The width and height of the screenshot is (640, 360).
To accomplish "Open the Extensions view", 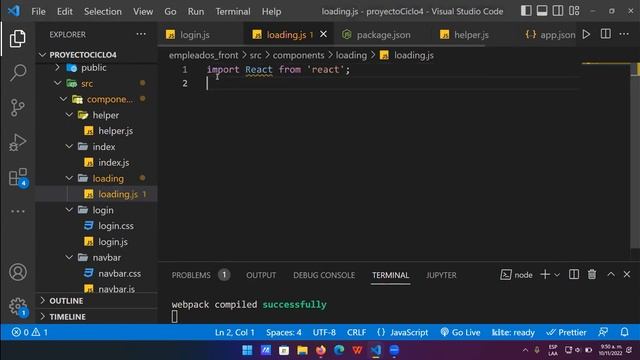I will (x=18, y=177).
